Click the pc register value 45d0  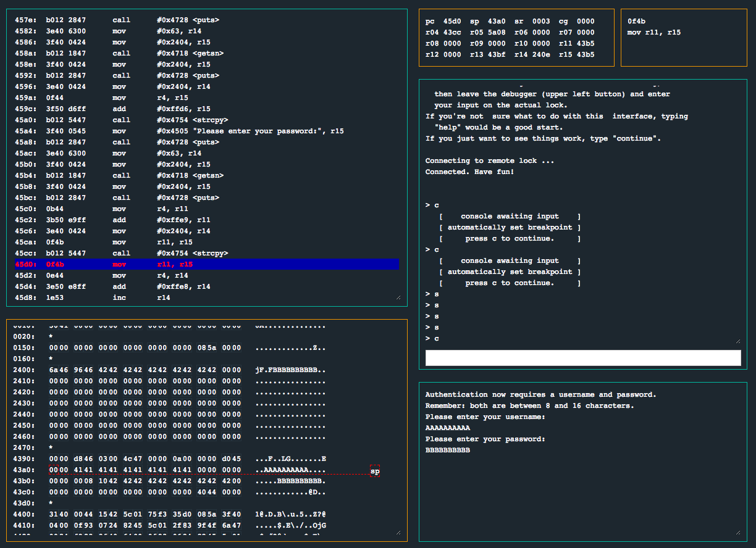point(453,22)
